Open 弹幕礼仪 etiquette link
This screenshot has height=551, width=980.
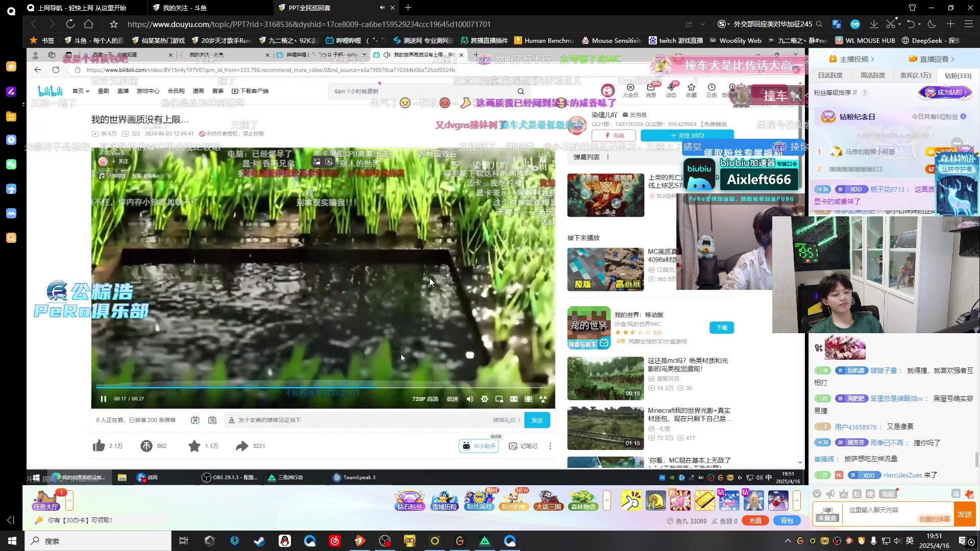coord(506,420)
